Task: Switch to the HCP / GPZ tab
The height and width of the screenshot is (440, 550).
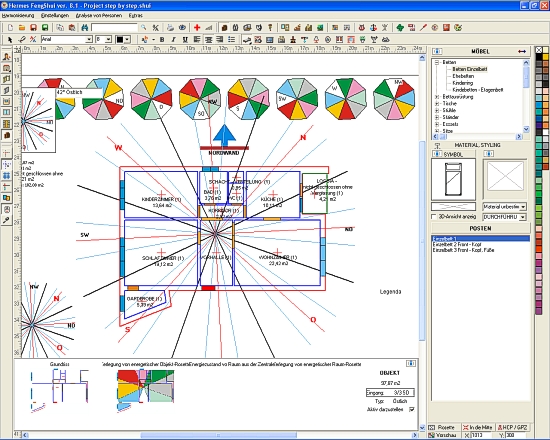Action: 512,427
